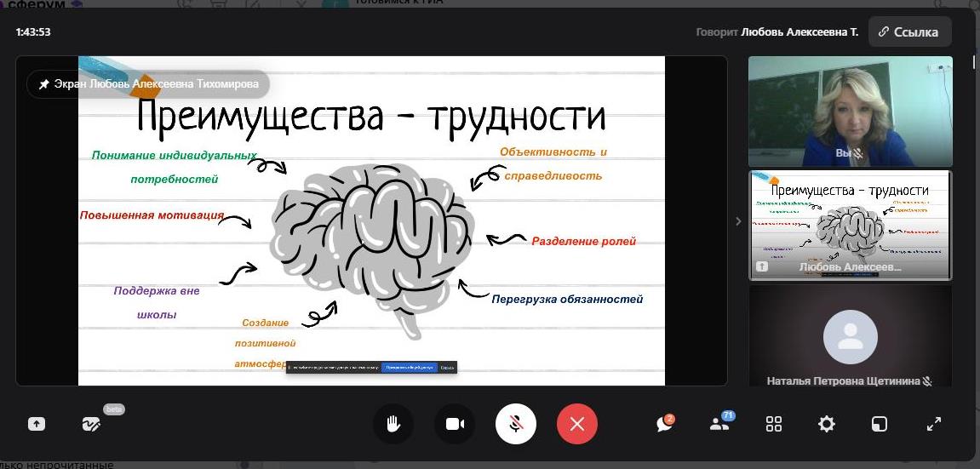Image resolution: width=980 pixels, height=469 pixels.
Task: Show the participants list
Action: pos(719,424)
